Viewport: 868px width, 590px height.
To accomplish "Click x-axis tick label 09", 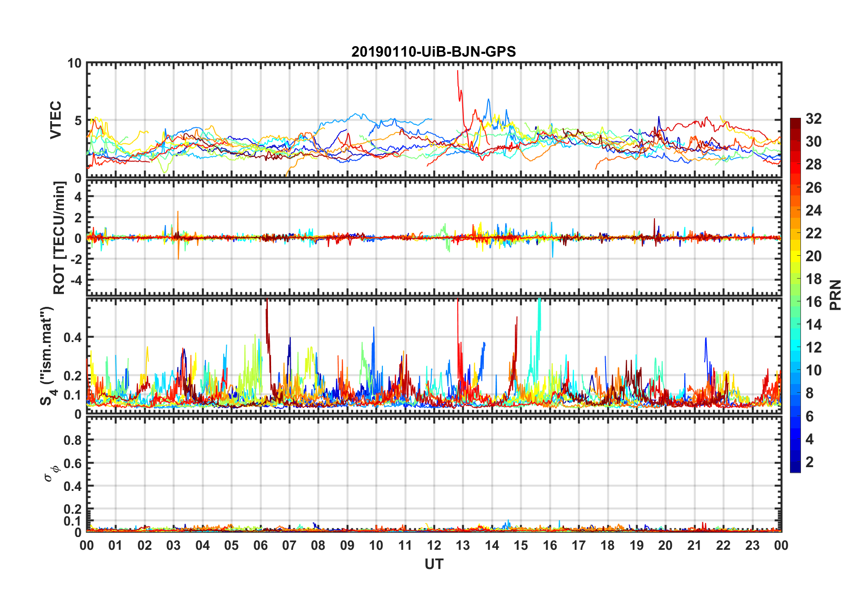I will click(347, 545).
